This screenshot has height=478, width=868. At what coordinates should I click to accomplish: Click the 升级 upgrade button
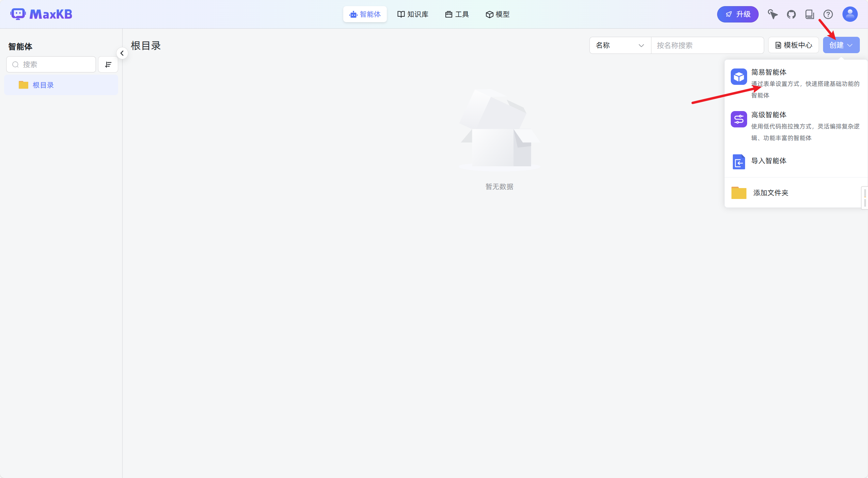point(738,14)
